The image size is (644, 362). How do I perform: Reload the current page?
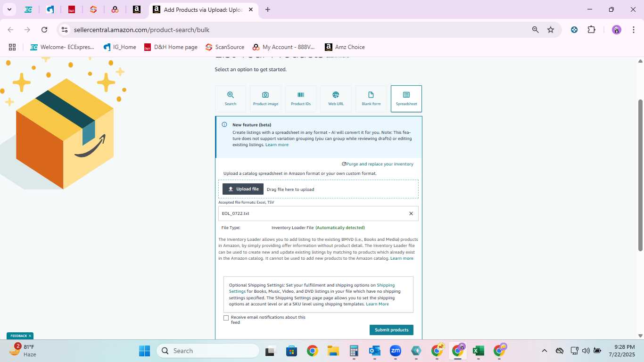click(44, 30)
